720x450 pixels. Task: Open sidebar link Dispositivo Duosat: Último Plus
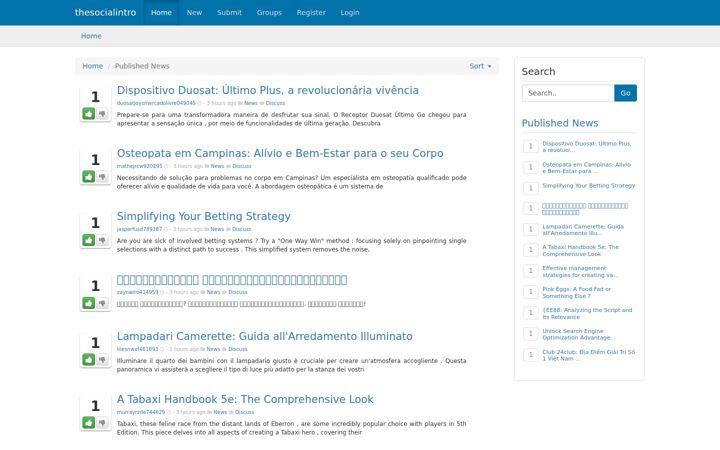click(x=587, y=147)
